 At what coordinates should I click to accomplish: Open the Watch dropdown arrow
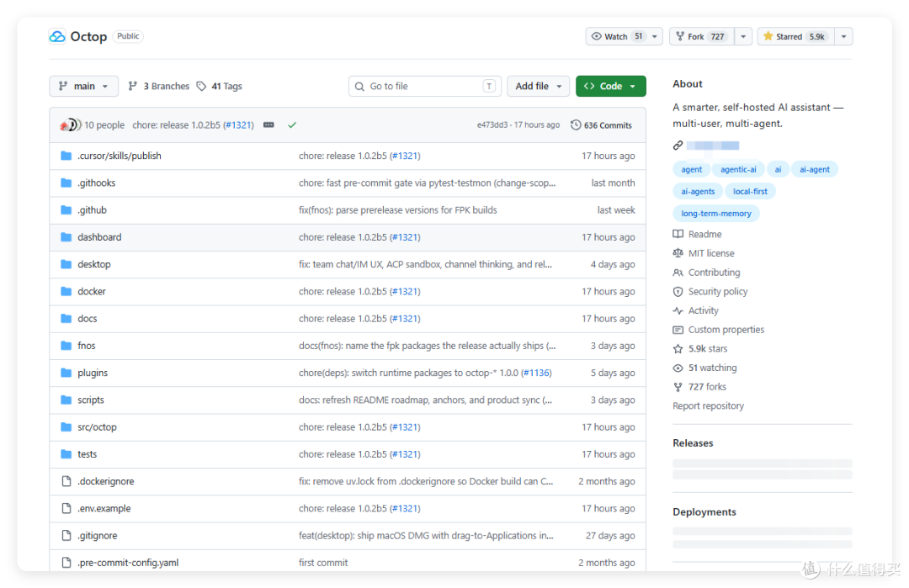point(655,36)
